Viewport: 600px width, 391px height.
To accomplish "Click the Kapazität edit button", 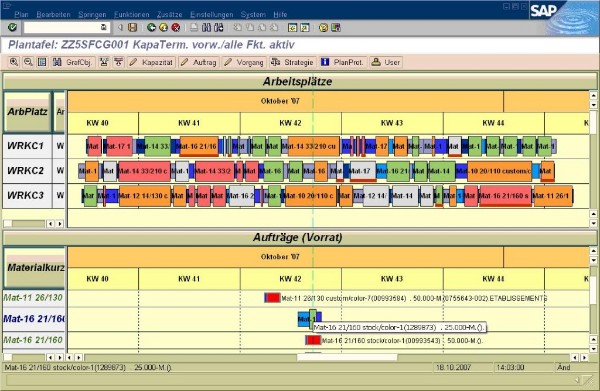I will 151,62.
